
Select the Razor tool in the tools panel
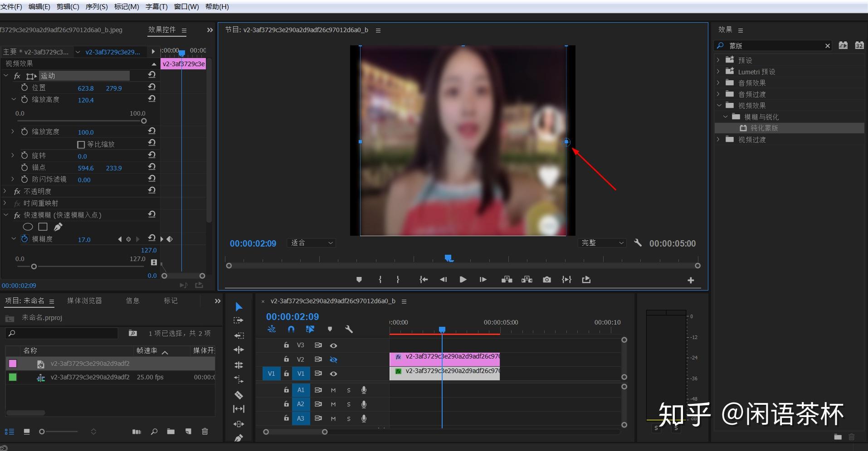tap(239, 395)
